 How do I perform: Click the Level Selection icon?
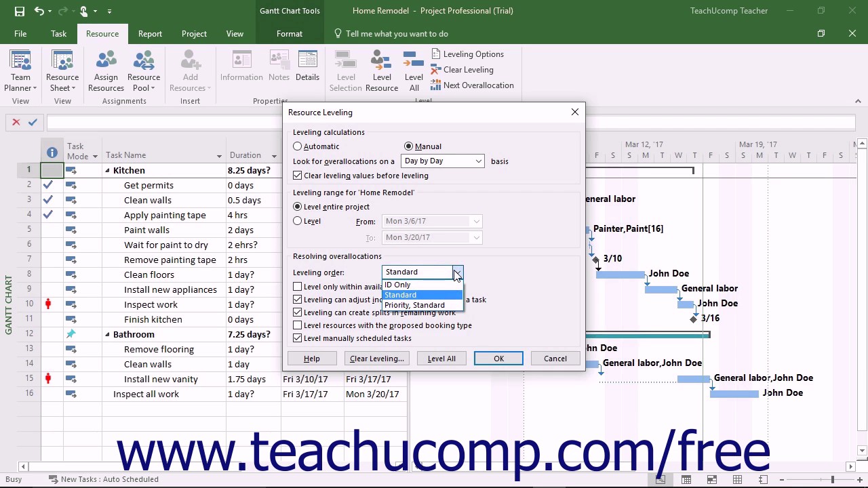[x=345, y=71]
